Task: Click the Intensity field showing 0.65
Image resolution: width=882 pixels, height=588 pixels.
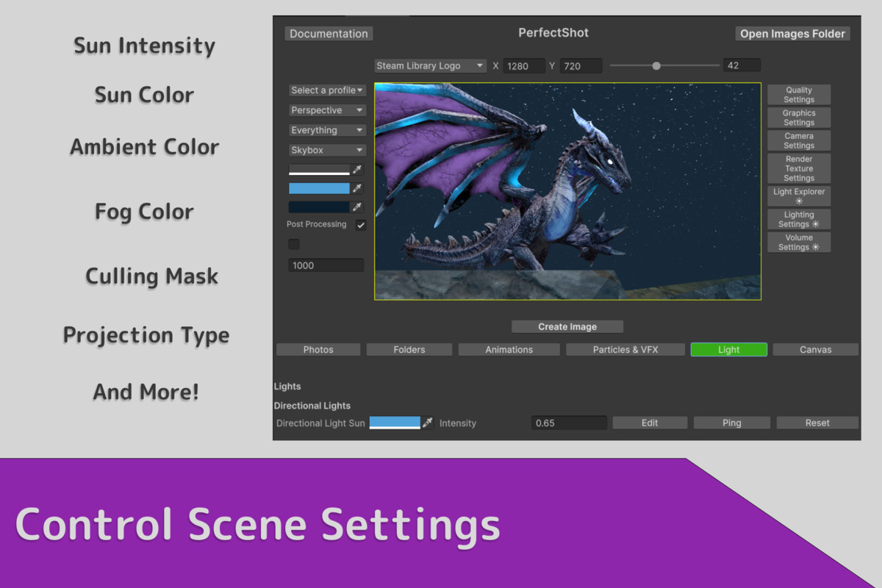Action: [x=568, y=422]
